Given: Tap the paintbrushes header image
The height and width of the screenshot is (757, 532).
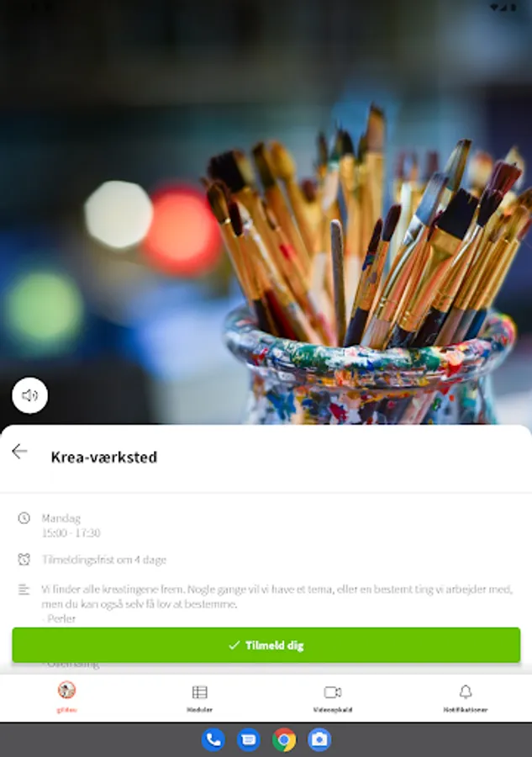Looking at the screenshot, I should [x=266, y=213].
